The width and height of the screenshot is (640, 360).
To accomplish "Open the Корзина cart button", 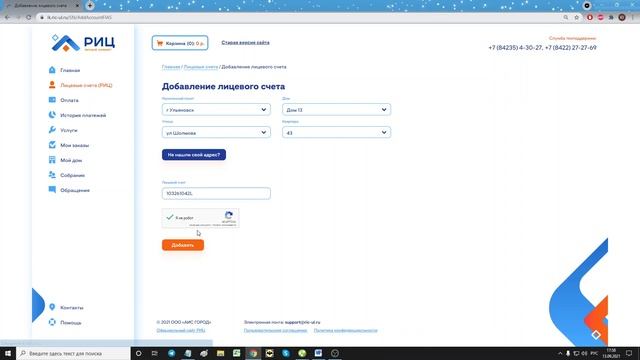I will click(x=180, y=43).
